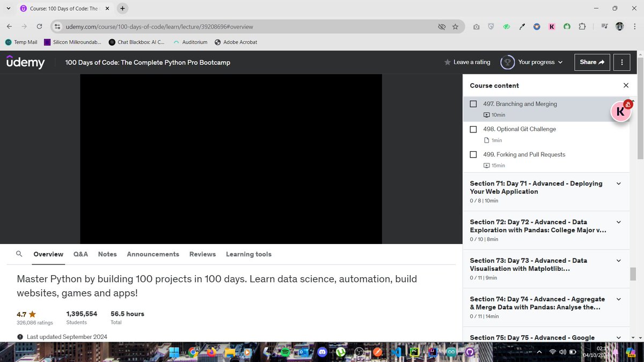
Task: Go back to previous page
Action: tap(10, 26)
